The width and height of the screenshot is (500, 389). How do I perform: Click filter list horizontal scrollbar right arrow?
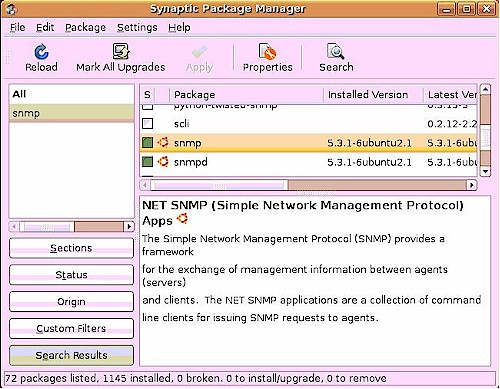point(129,227)
